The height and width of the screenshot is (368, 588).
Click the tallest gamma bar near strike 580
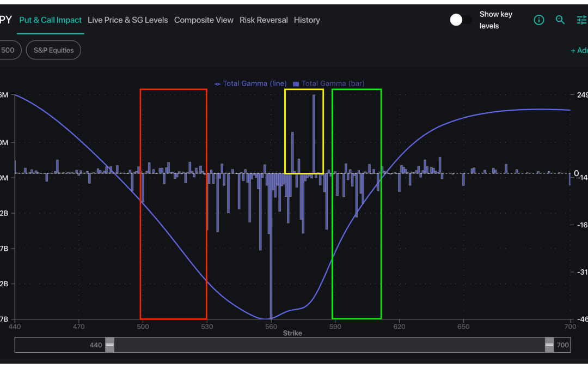click(x=315, y=131)
